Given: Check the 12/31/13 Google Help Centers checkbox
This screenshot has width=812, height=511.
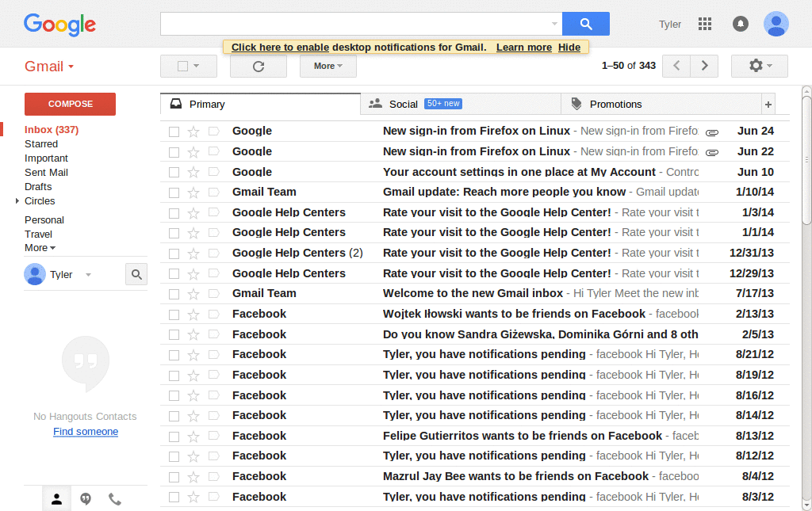Looking at the screenshot, I should tap(174, 254).
